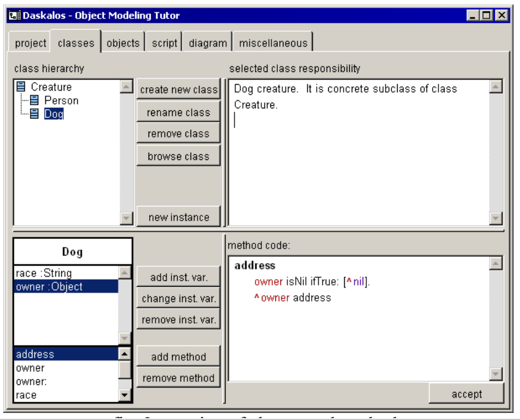The width and height of the screenshot is (520, 420).
Task: Click in the class responsibility text area
Action: click(x=359, y=152)
